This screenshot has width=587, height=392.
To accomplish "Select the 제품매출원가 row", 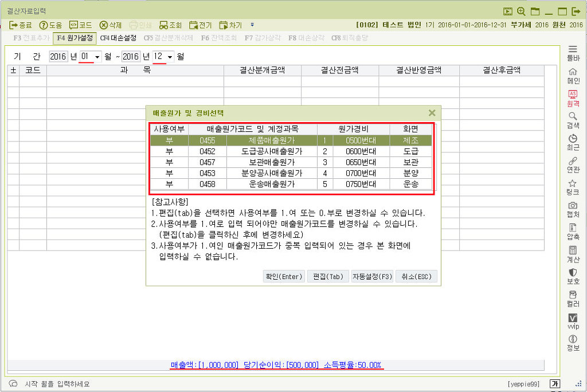I will tap(291, 140).
